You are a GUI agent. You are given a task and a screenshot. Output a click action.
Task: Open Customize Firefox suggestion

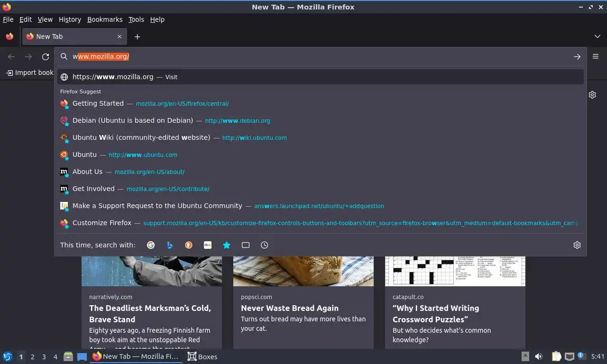321,223
